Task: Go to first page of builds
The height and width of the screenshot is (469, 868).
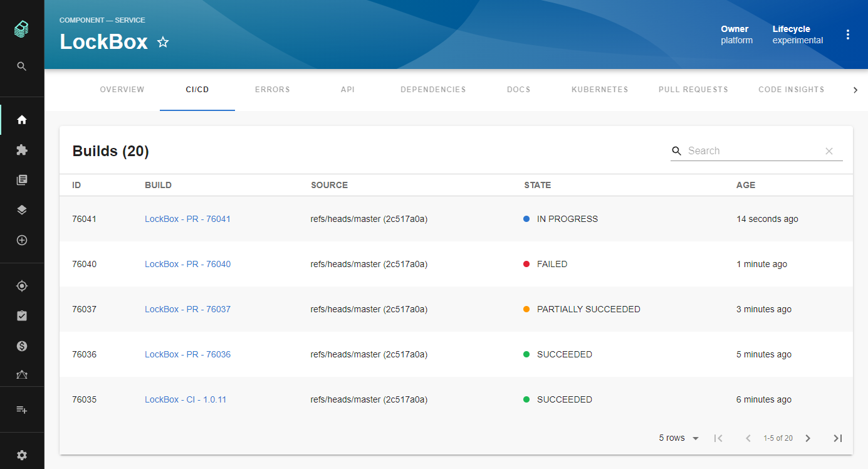Action: click(x=719, y=438)
